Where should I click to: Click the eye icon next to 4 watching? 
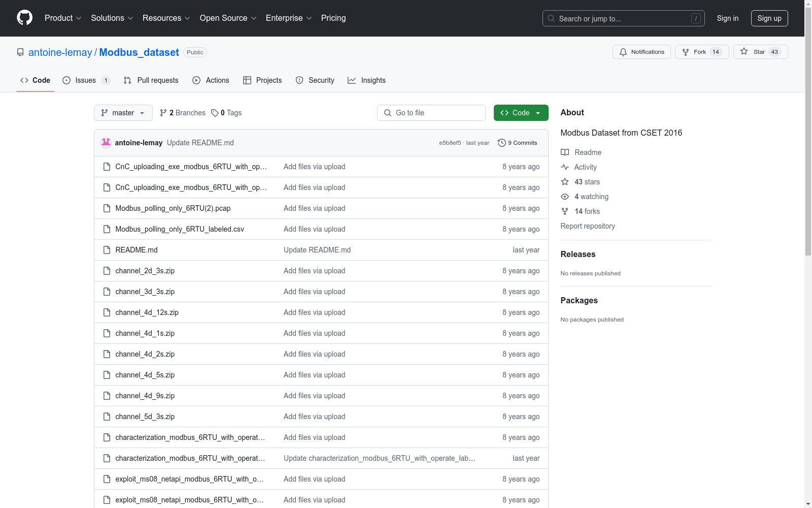[x=565, y=197]
